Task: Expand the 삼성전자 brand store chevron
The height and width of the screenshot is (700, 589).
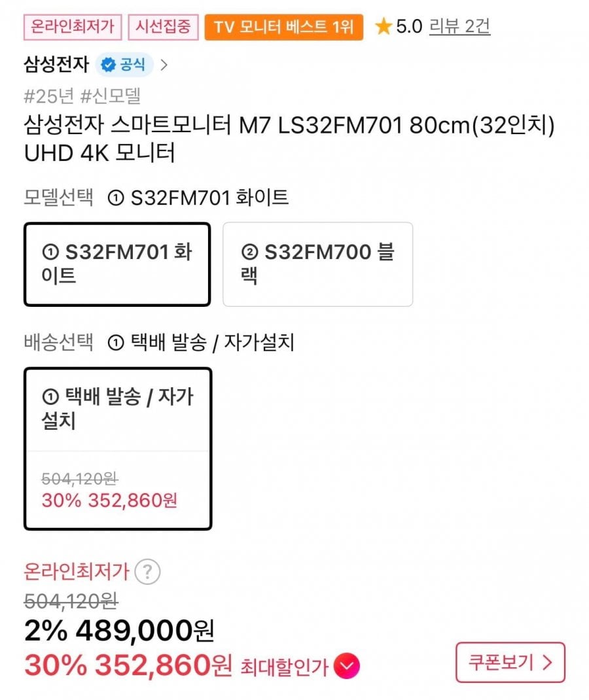Action: pos(164,65)
